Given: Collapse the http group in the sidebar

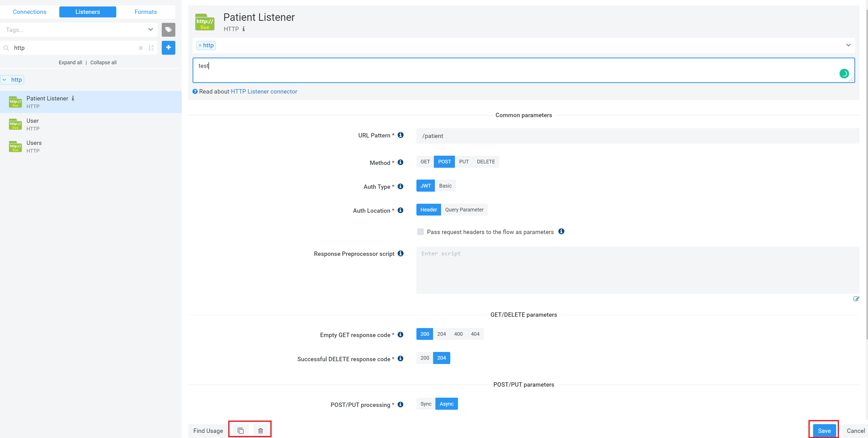Looking at the screenshot, I should 4,80.
